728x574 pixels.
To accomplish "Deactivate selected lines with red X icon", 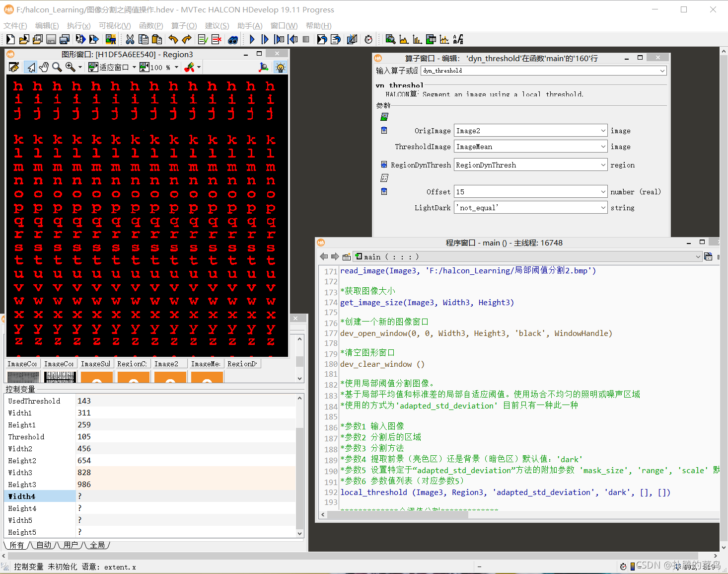I will tap(217, 39).
